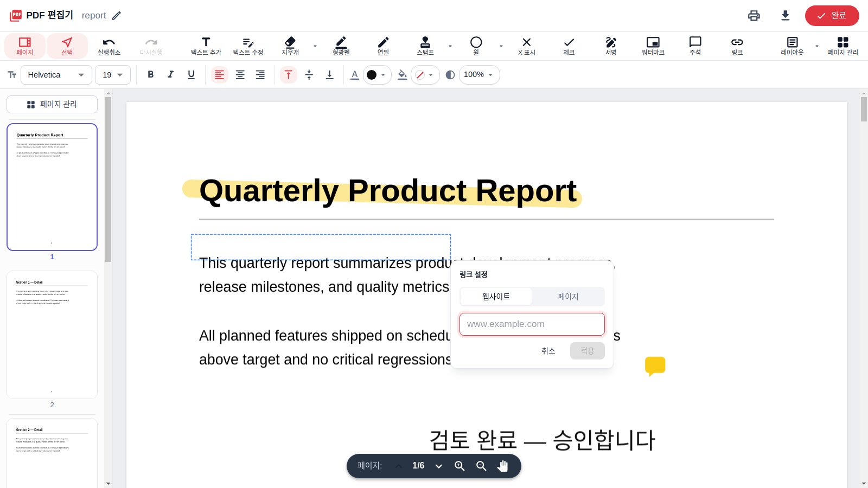Click the 적용 apply button
868x488 pixels.
tap(588, 351)
